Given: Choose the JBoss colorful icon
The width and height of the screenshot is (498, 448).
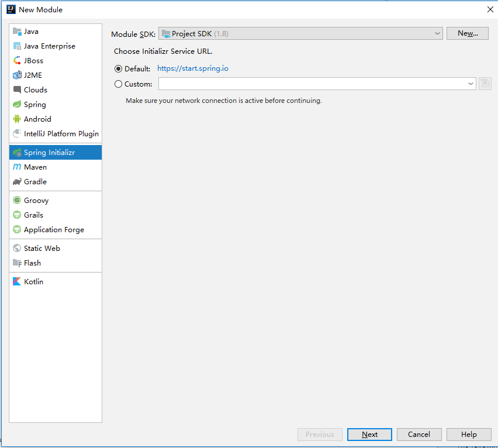Looking at the screenshot, I should coord(17,60).
